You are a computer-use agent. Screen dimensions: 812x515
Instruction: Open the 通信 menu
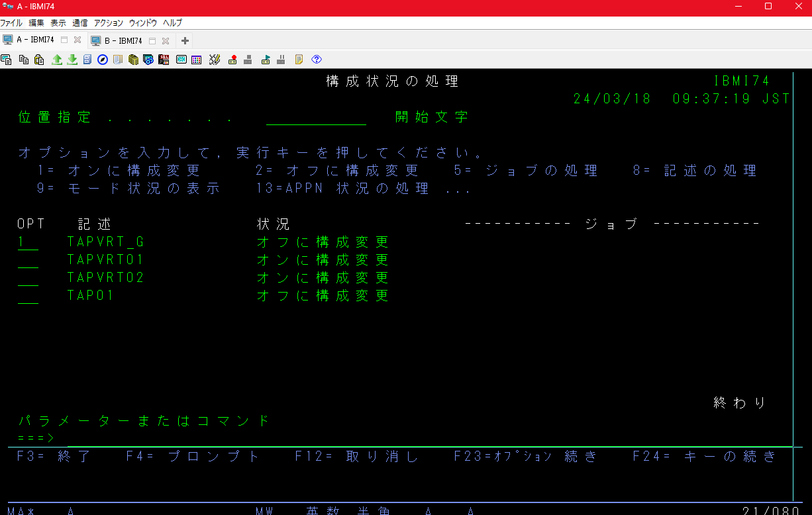[79, 23]
